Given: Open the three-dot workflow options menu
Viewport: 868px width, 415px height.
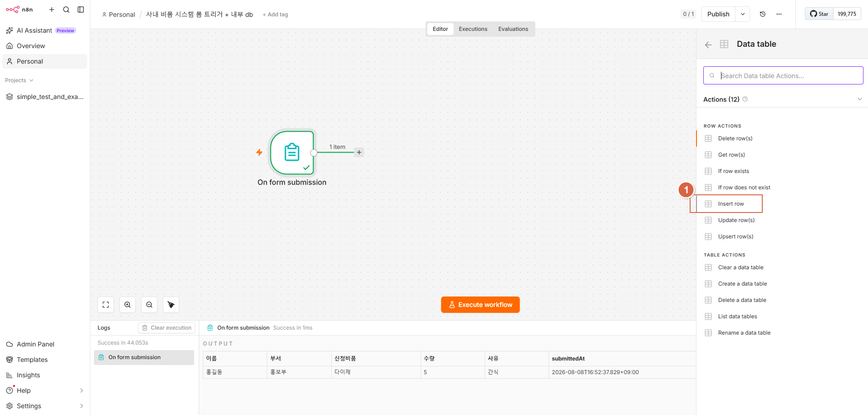Looking at the screenshot, I should (x=779, y=14).
